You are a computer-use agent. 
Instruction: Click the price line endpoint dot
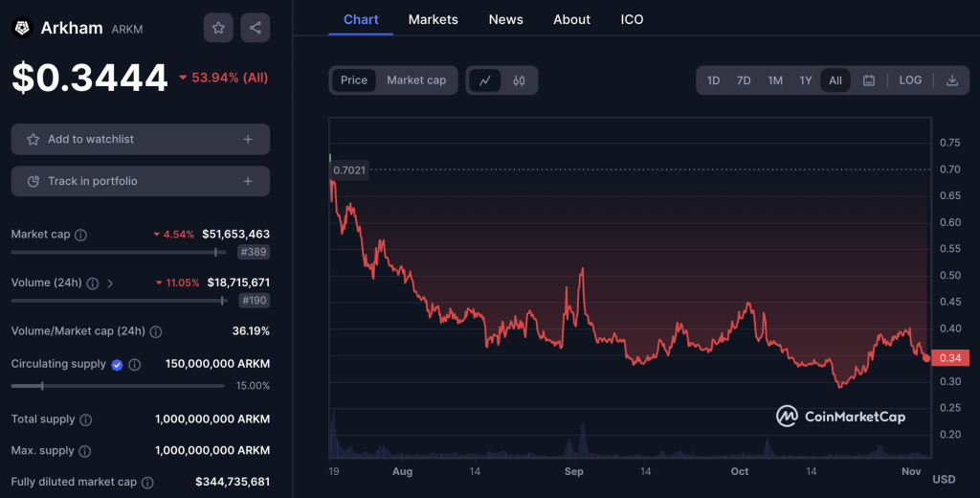coord(926,358)
